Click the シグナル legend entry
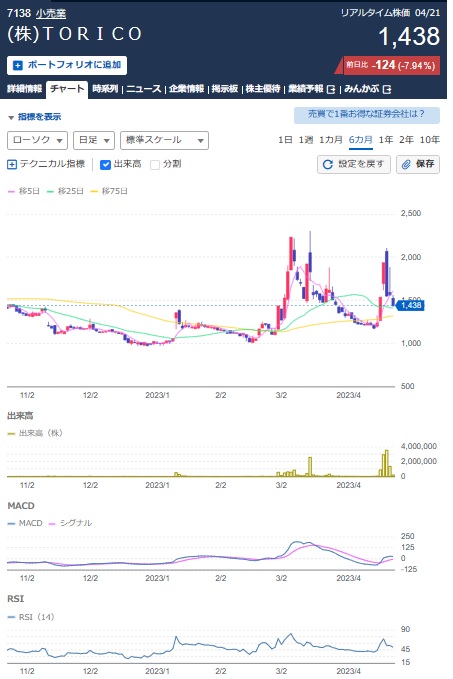 tap(70, 523)
